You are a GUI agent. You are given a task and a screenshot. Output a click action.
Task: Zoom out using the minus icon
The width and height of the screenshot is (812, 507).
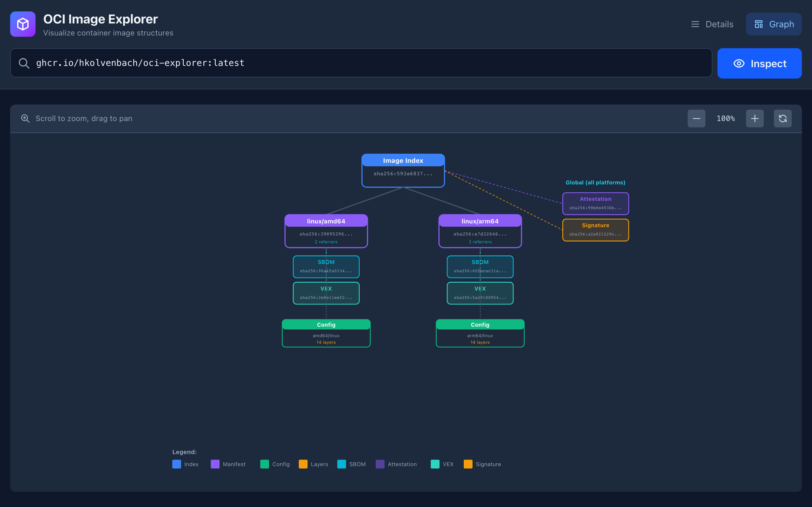pyautogui.click(x=696, y=119)
